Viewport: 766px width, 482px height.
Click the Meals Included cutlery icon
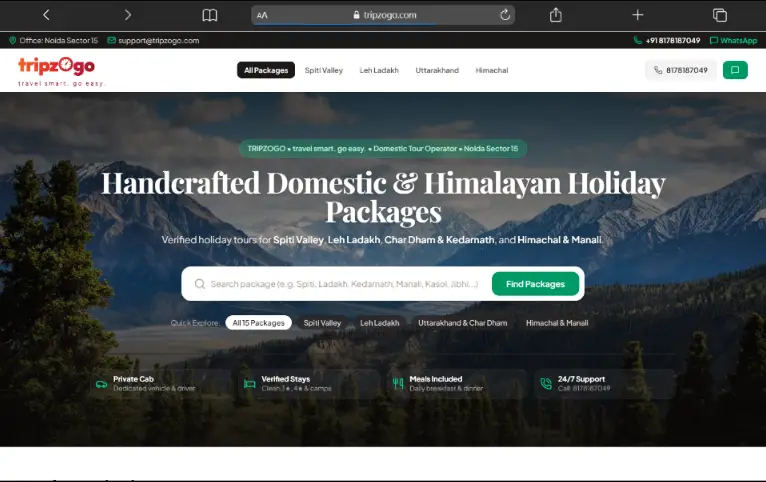pyautogui.click(x=398, y=384)
